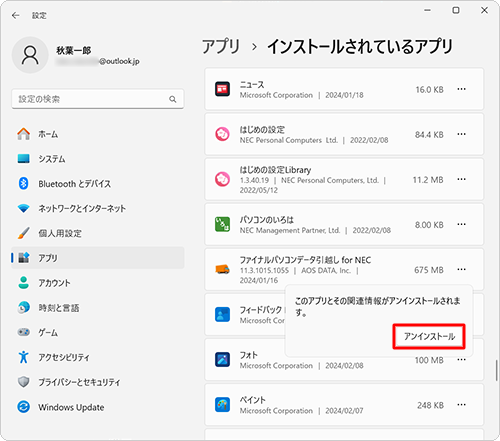Viewport: 500px width, 441px height.
Task: Select ホーム in the sidebar
Action: 98,134
